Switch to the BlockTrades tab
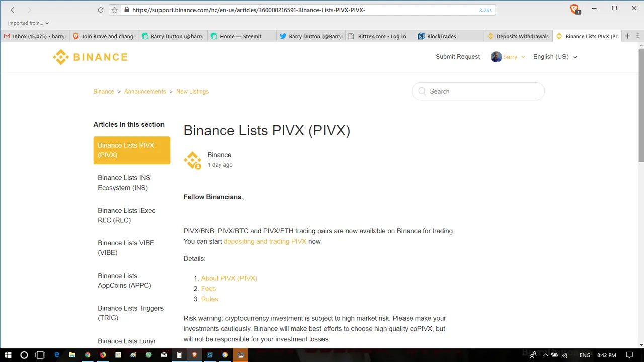 [x=449, y=36]
